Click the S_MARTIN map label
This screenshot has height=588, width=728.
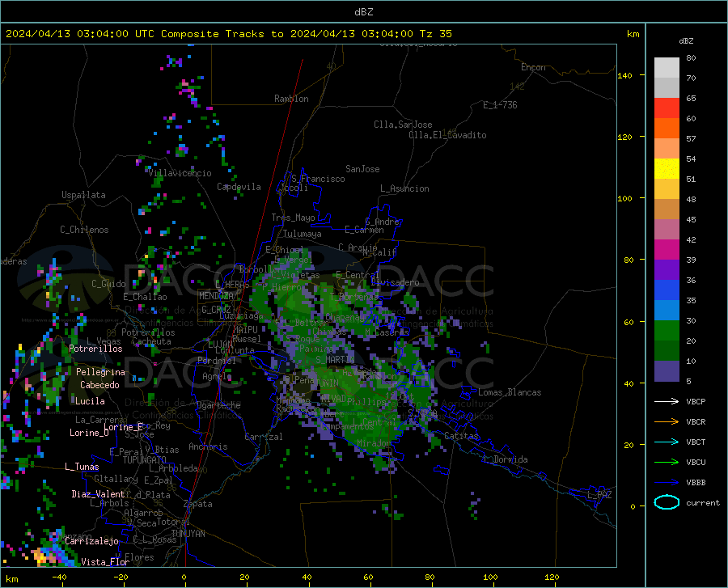pyautogui.click(x=335, y=360)
